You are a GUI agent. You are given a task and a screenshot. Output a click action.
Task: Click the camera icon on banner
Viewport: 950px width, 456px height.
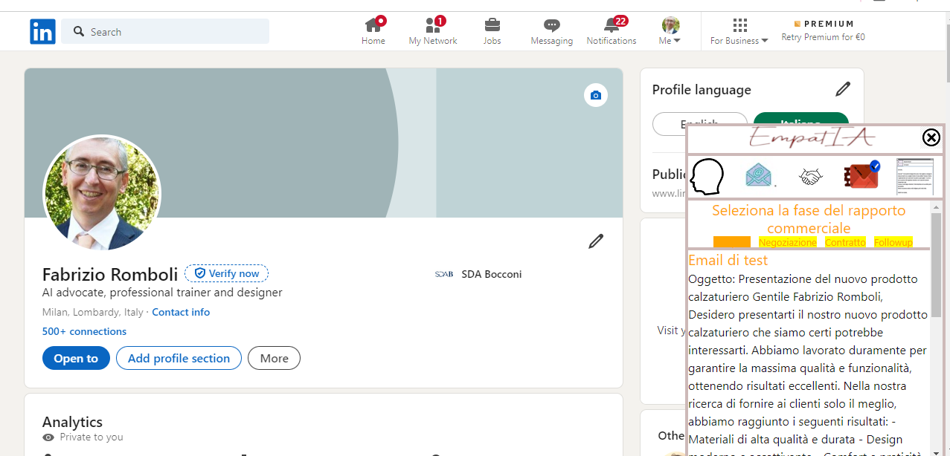(x=596, y=95)
